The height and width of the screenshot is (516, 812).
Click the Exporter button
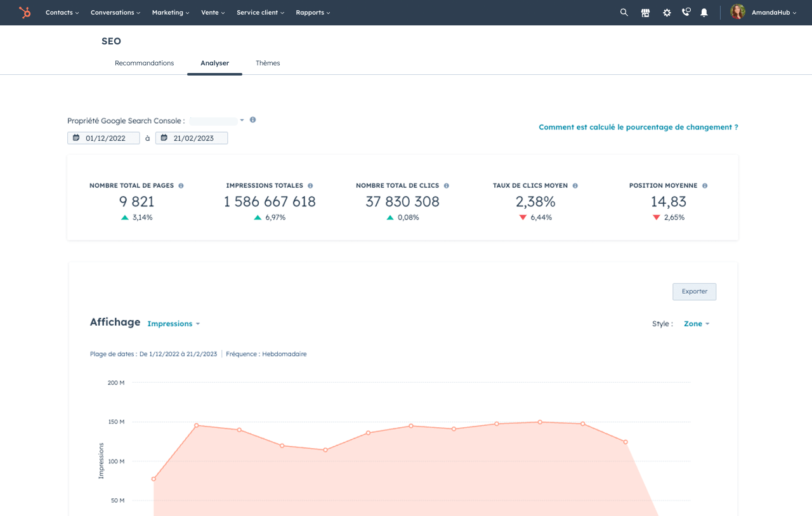(694, 292)
